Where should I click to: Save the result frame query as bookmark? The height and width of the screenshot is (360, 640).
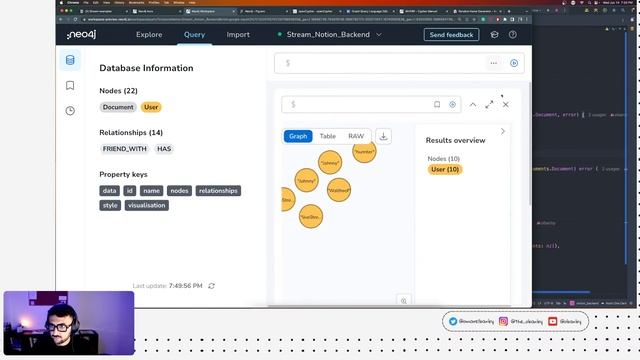pos(437,104)
